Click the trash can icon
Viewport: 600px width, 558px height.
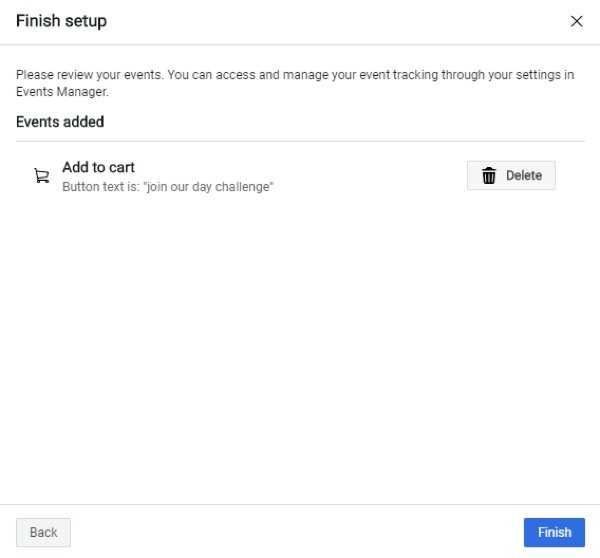(x=489, y=175)
